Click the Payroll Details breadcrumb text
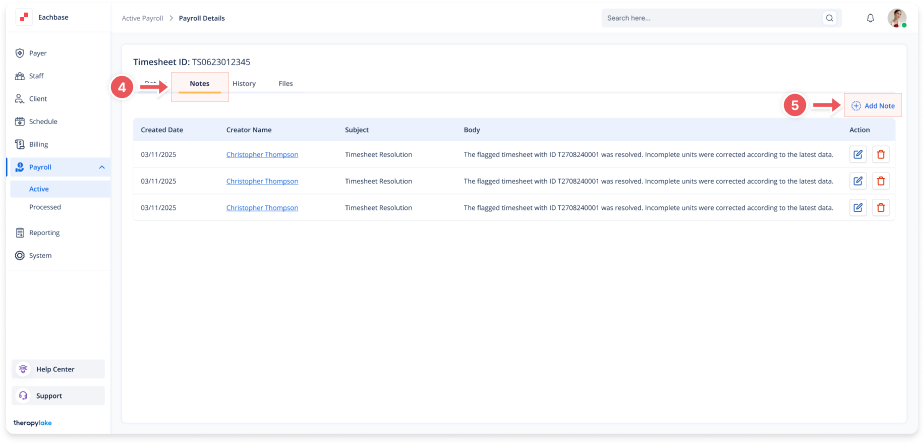The image size is (924, 444). 202,18
